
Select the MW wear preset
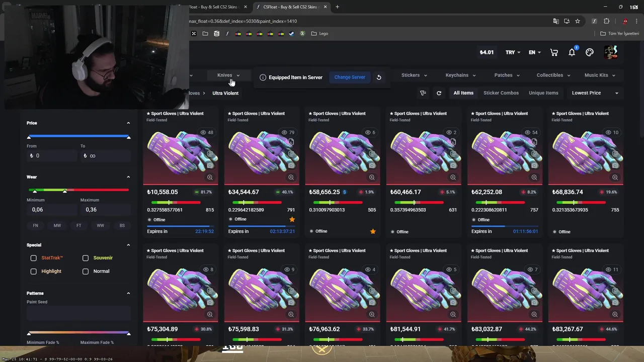[x=57, y=226]
